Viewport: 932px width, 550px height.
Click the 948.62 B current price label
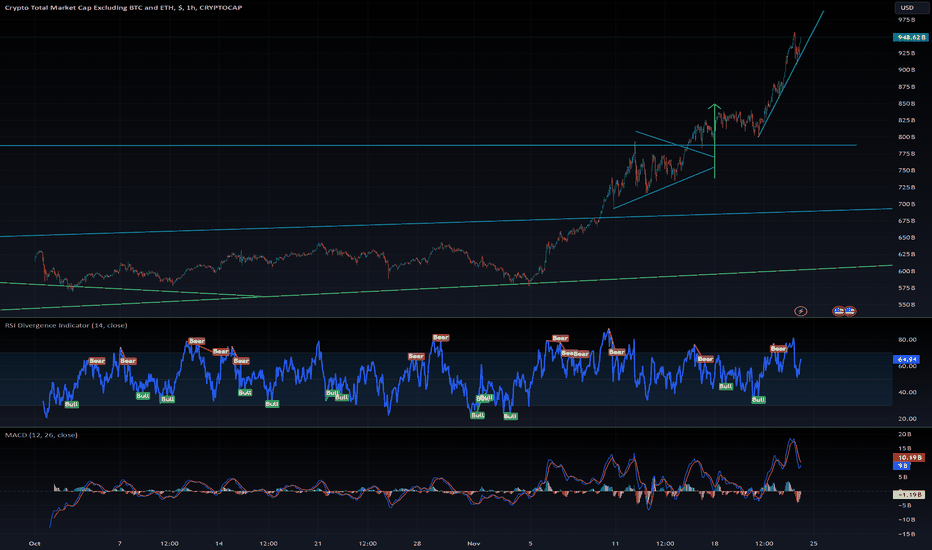point(910,37)
